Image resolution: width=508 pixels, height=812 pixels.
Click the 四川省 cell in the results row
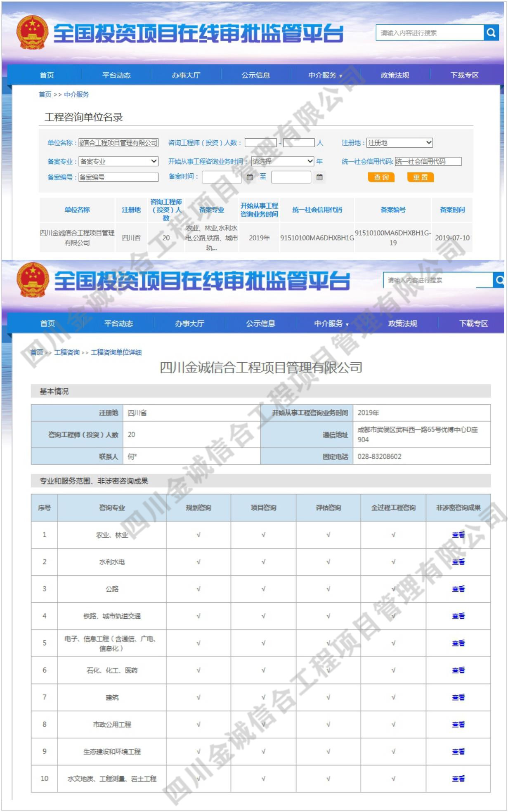pyautogui.click(x=131, y=238)
